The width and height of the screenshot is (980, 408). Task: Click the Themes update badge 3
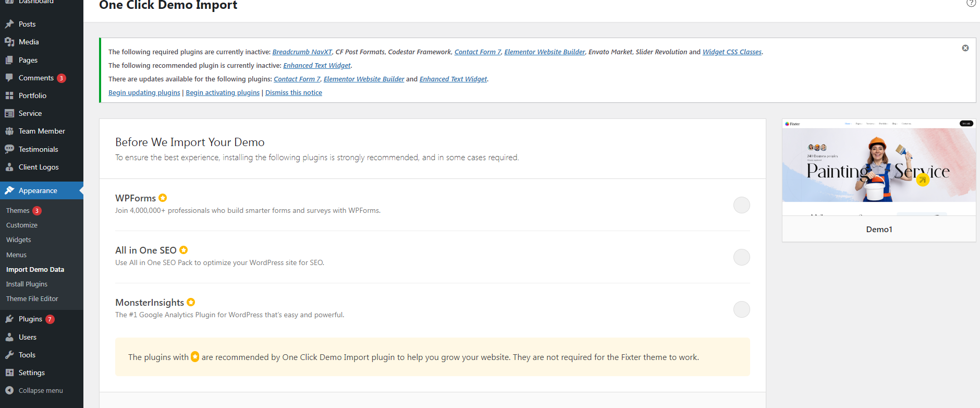click(x=37, y=211)
